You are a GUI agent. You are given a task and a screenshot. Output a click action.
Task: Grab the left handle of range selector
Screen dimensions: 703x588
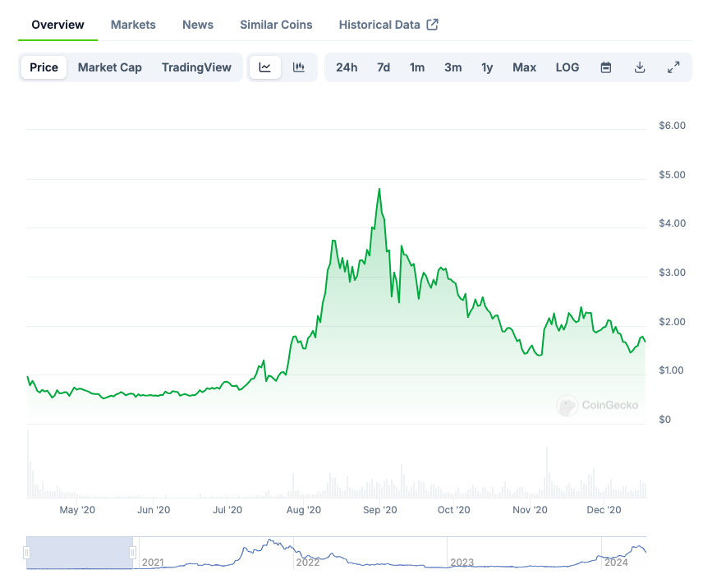27,554
